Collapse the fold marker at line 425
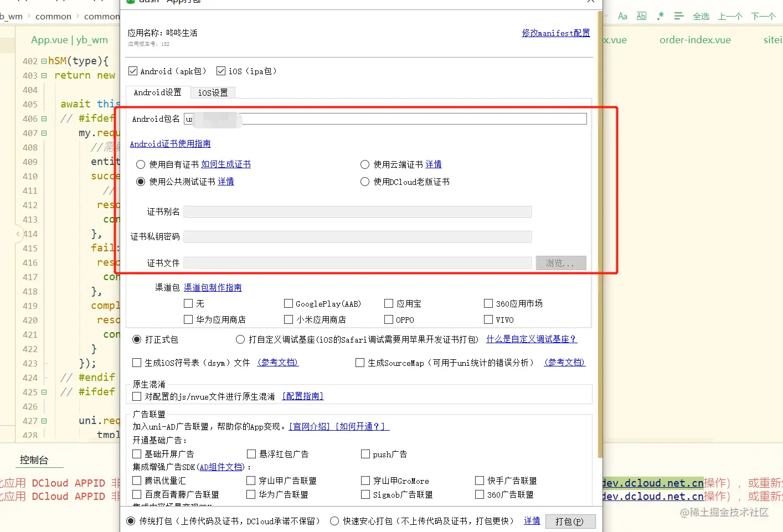The image size is (783, 532). click(x=44, y=392)
